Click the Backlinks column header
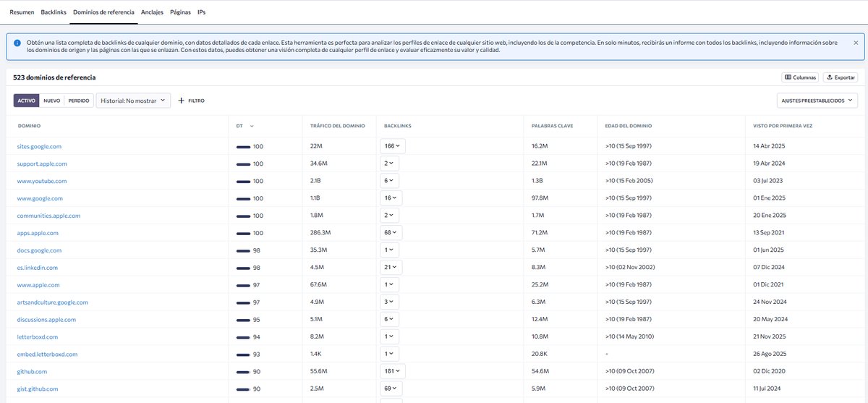Image resolution: width=868 pixels, height=403 pixels. click(397, 126)
